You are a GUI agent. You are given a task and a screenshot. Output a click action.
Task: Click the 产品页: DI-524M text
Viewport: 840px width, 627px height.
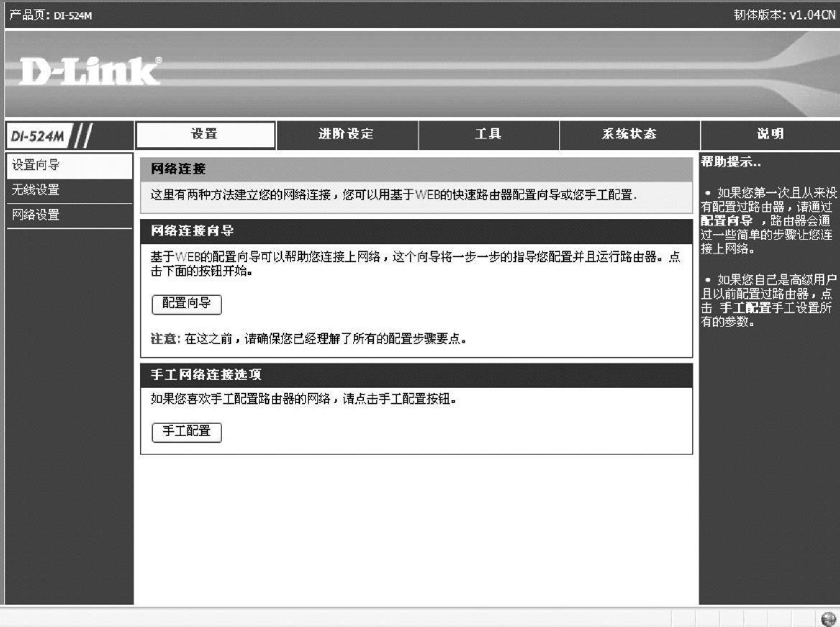point(51,15)
